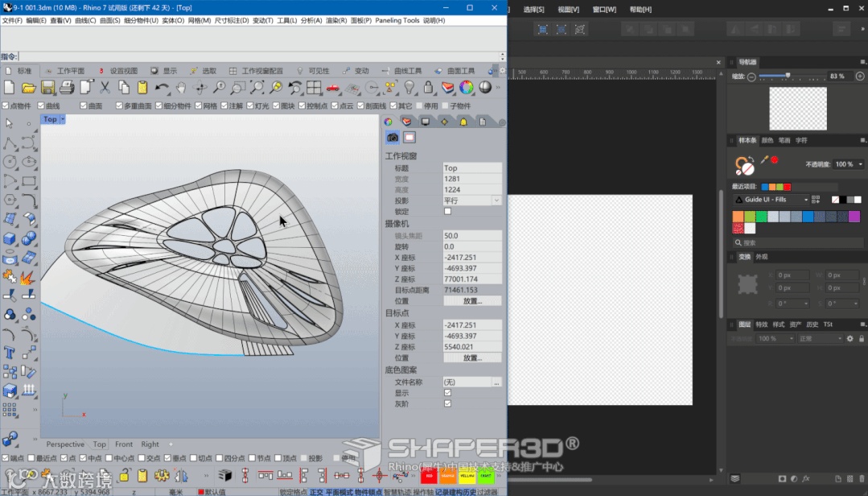Open the 曲面(S) menu

click(x=110, y=20)
